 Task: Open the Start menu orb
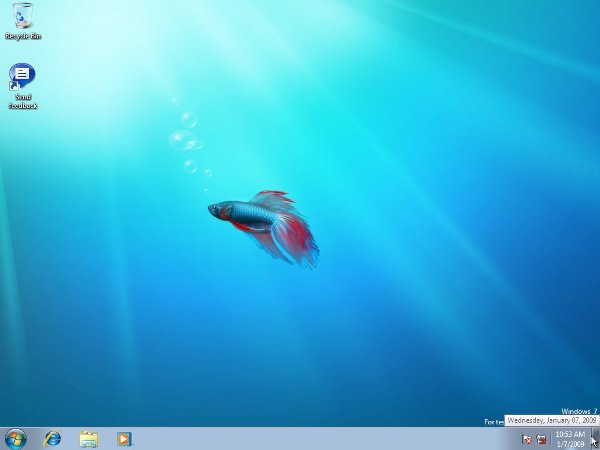click(16, 438)
